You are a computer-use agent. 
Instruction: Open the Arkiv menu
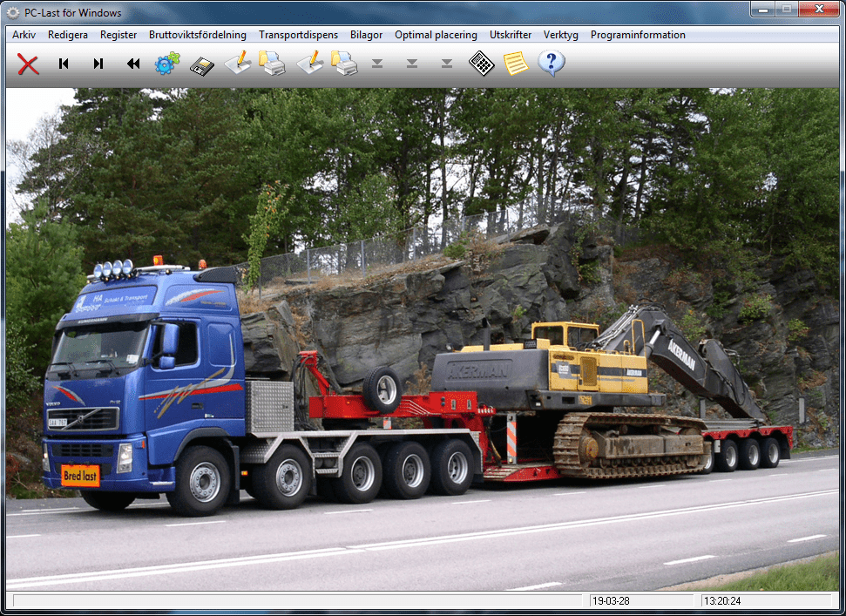click(24, 35)
